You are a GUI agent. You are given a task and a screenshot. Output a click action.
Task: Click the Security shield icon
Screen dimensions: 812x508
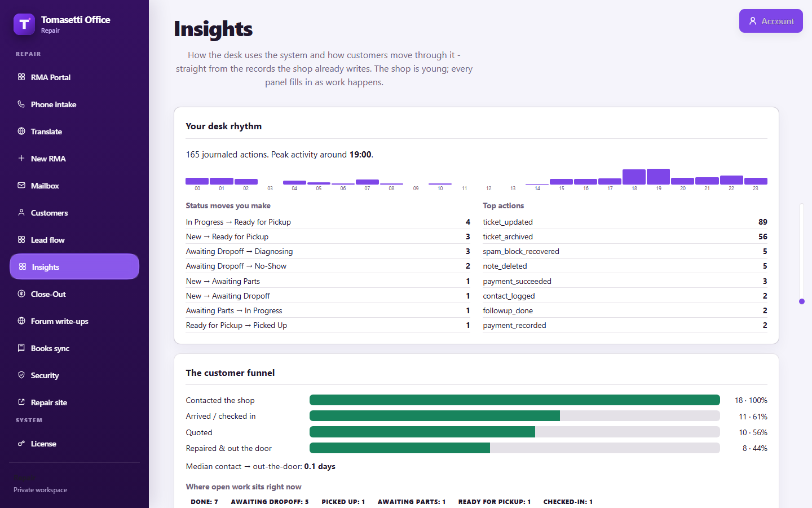click(21, 375)
